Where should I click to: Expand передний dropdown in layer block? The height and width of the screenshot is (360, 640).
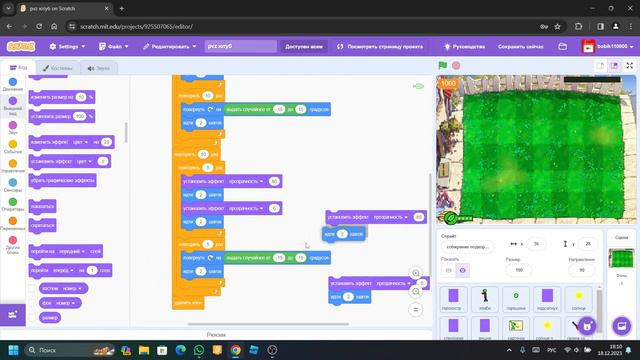(x=71, y=251)
